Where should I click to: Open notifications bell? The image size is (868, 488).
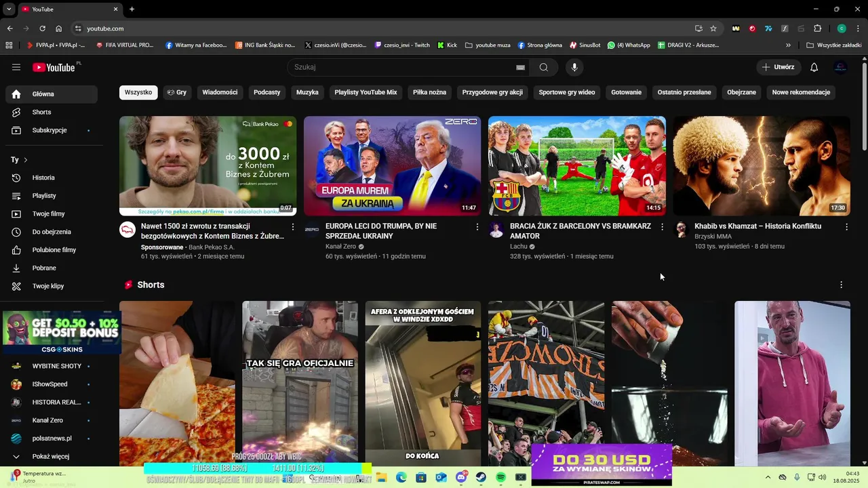(814, 67)
